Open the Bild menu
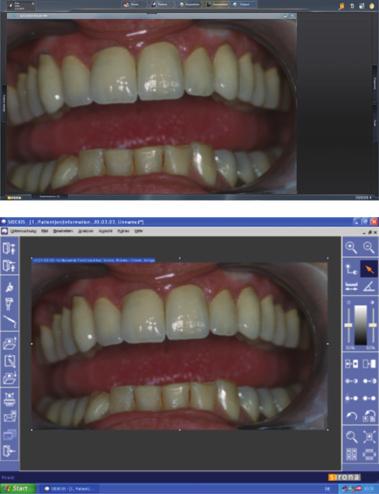The image size is (379, 494). [x=45, y=231]
